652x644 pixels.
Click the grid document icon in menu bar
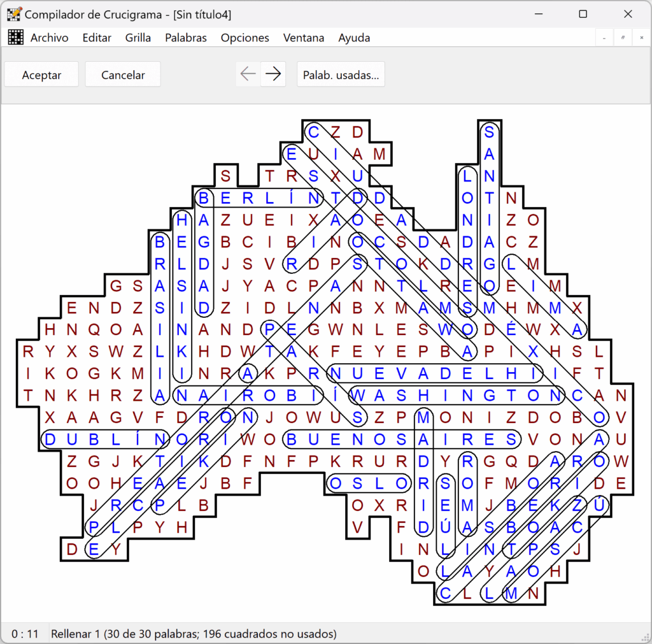[16, 38]
